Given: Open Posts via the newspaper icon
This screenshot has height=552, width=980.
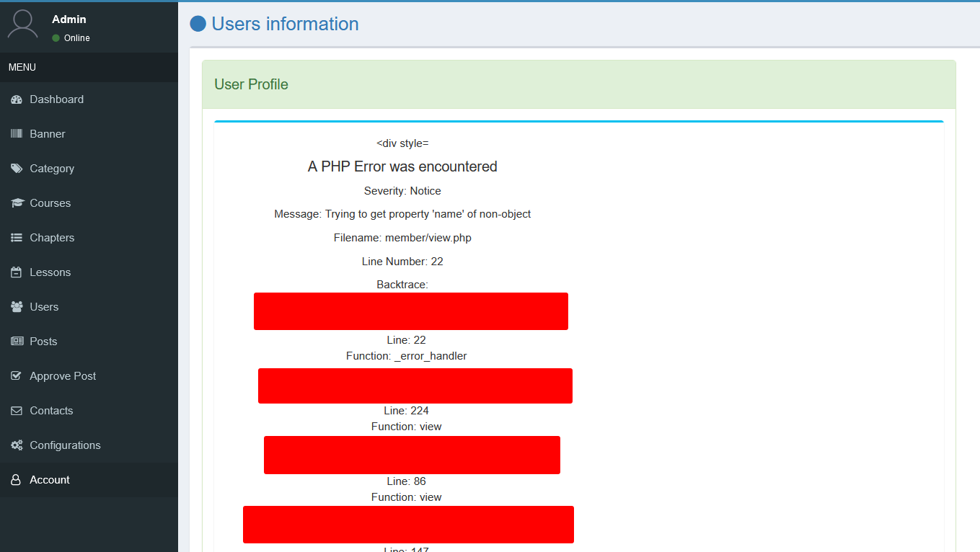Looking at the screenshot, I should point(16,341).
